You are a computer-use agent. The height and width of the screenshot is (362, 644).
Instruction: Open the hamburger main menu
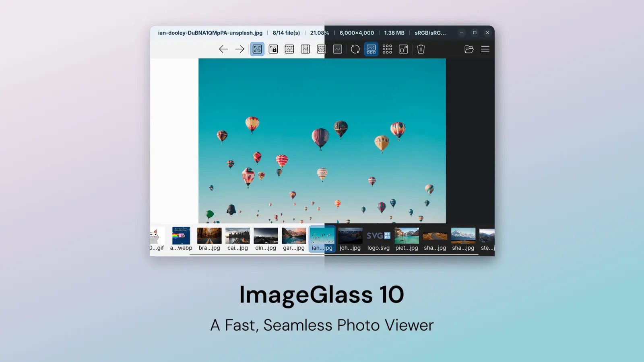click(x=485, y=49)
